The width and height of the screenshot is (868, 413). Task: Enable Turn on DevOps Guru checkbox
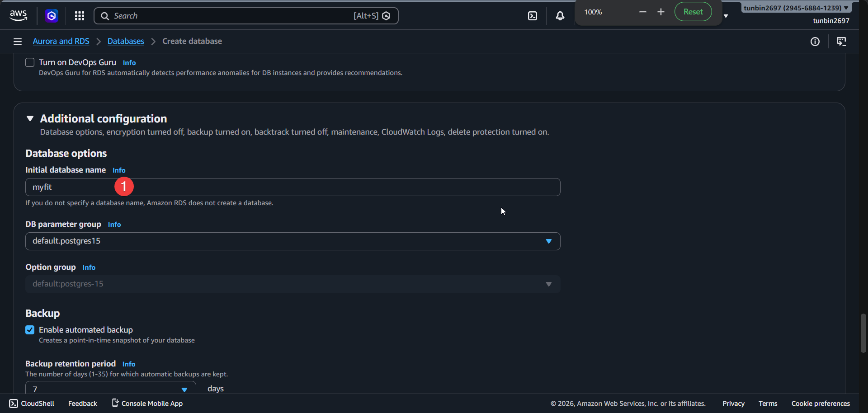click(x=30, y=62)
